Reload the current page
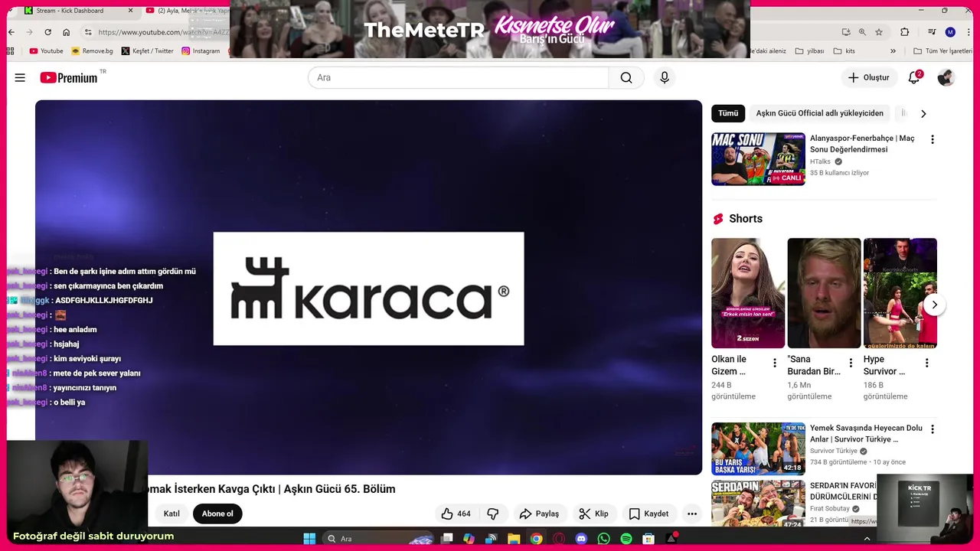 47,32
